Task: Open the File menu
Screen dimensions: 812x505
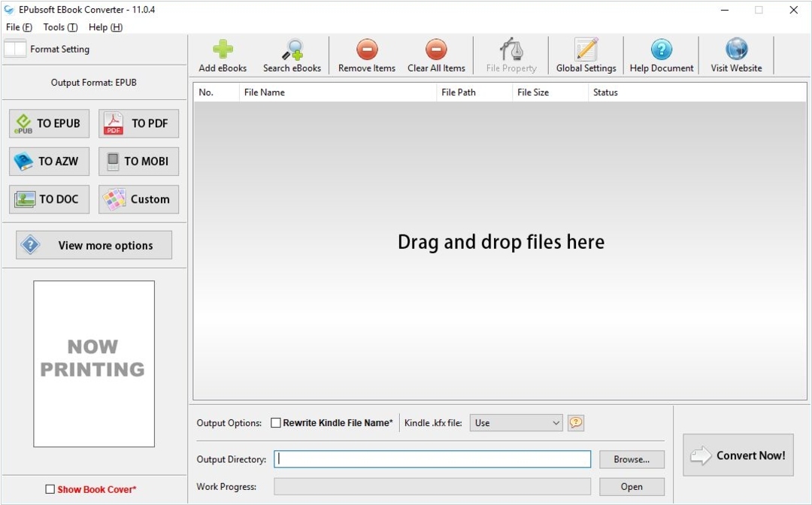Action: (x=19, y=27)
